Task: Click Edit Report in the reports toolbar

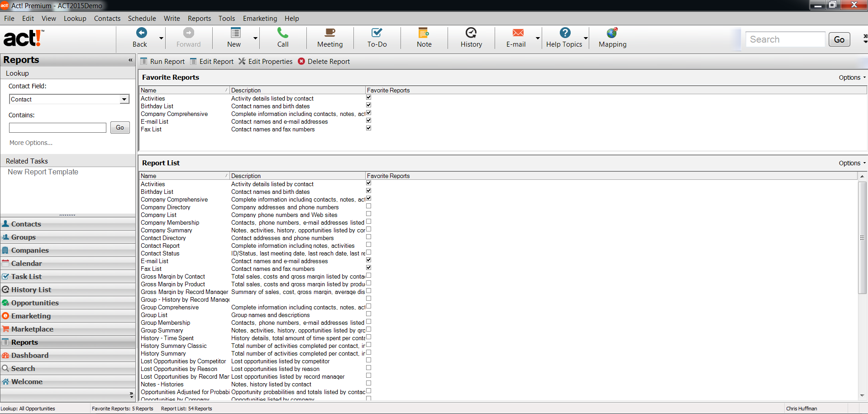Action: click(x=212, y=62)
